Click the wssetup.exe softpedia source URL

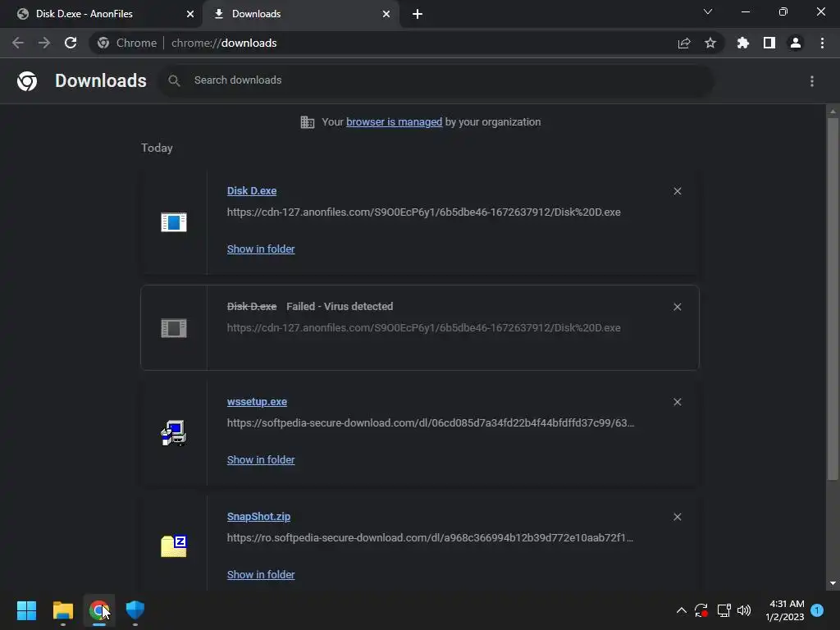(430, 423)
